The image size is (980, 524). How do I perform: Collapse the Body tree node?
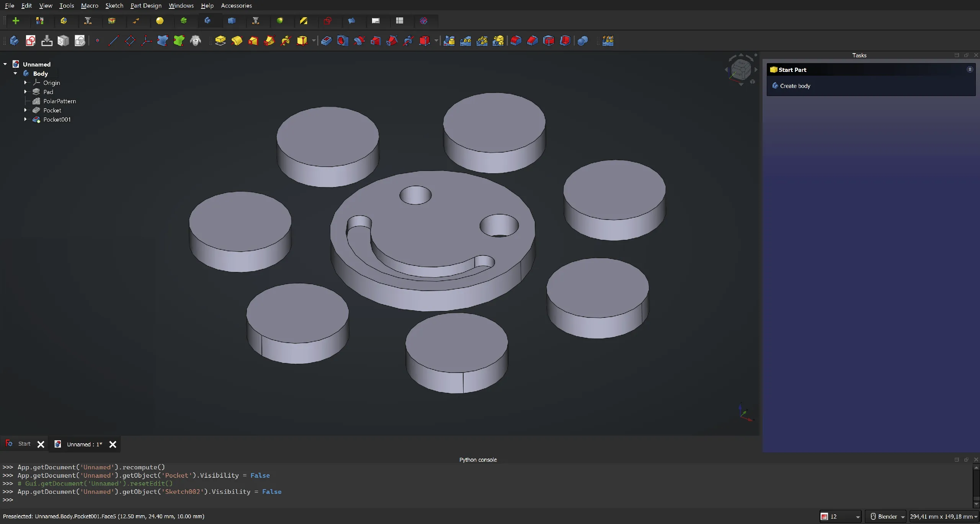click(15, 73)
